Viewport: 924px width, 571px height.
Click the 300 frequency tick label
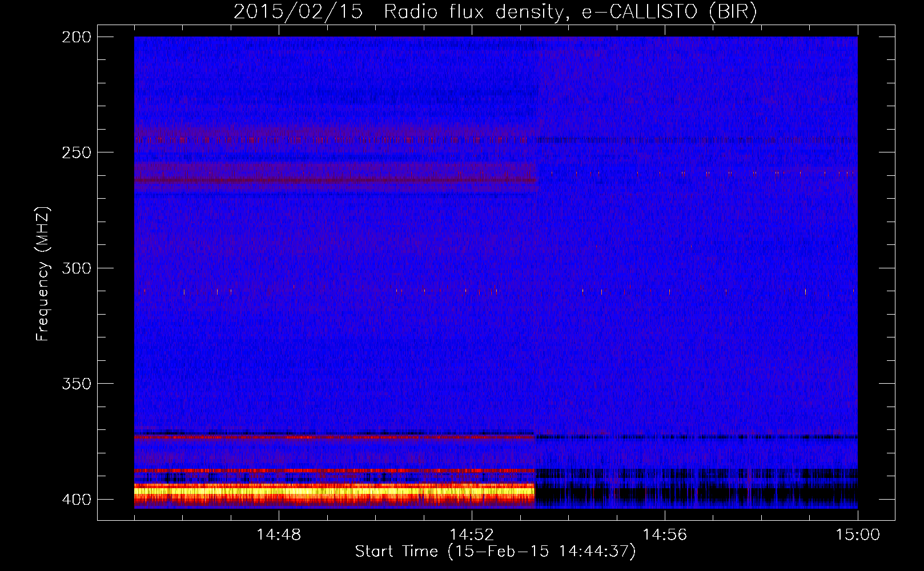point(76,268)
